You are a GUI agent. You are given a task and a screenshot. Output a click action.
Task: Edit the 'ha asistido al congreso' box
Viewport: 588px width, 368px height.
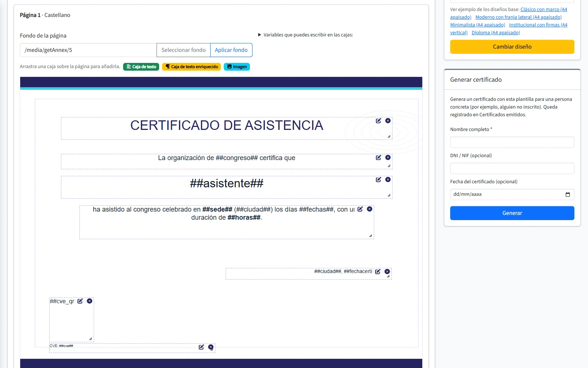[x=360, y=209]
